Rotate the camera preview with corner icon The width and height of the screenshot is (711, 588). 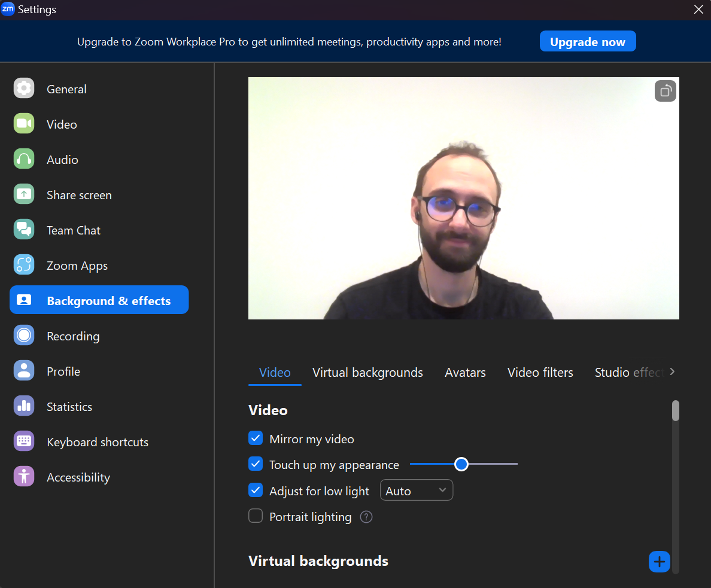point(665,91)
